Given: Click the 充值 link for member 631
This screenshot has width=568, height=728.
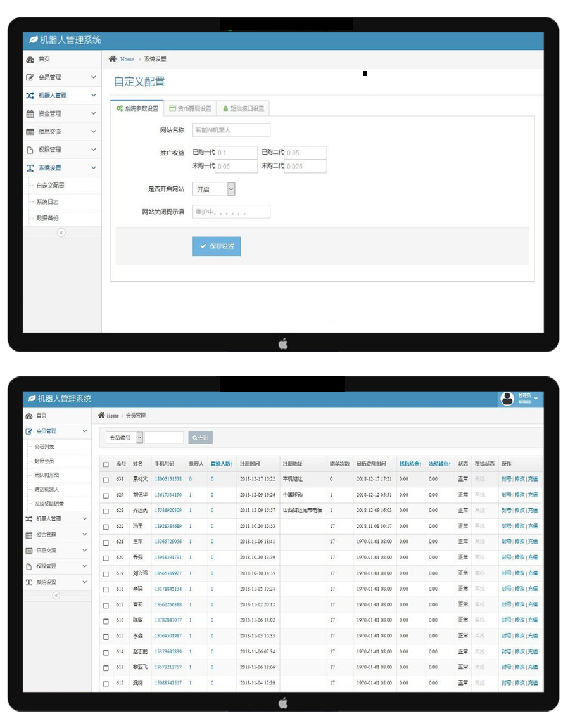Looking at the screenshot, I should (x=533, y=479).
